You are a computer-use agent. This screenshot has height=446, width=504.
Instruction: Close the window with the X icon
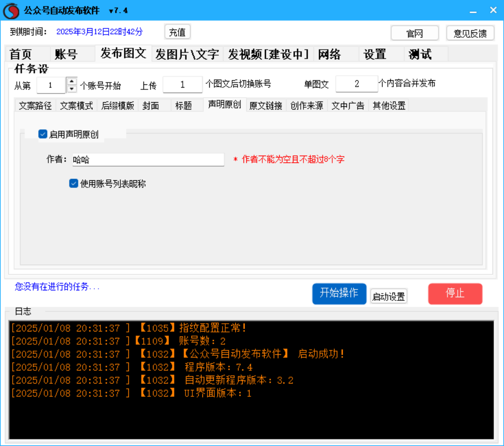493,10
